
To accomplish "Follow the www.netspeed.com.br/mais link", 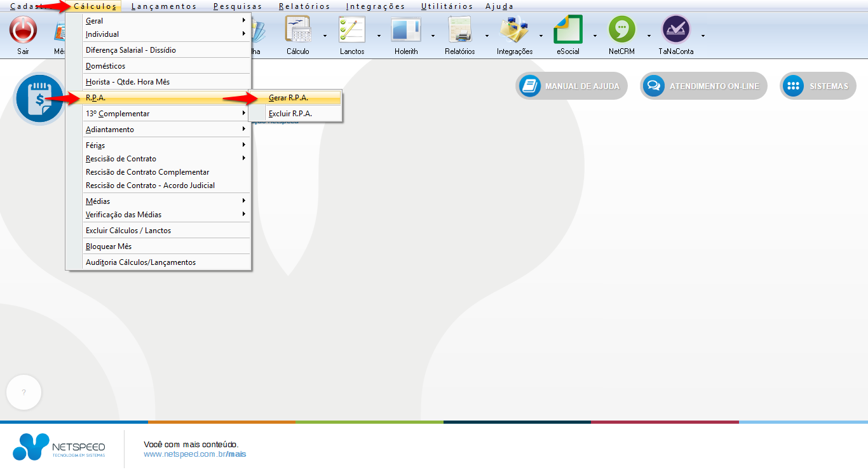I will (194, 454).
